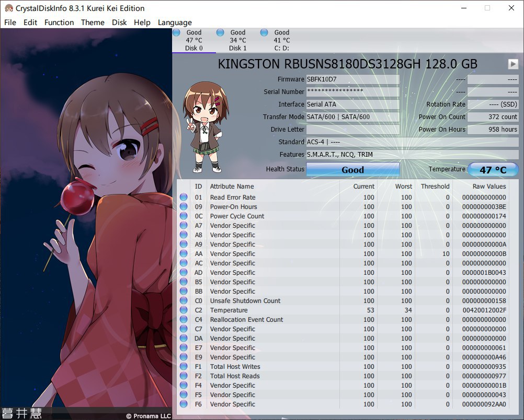Click status orb for attribute A9
This screenshot has width=524, height=420.
pos(184,244)
